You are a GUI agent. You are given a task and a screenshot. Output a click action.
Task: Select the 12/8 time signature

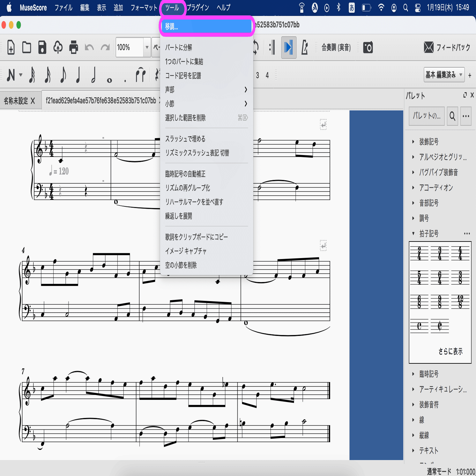point(460,302)
